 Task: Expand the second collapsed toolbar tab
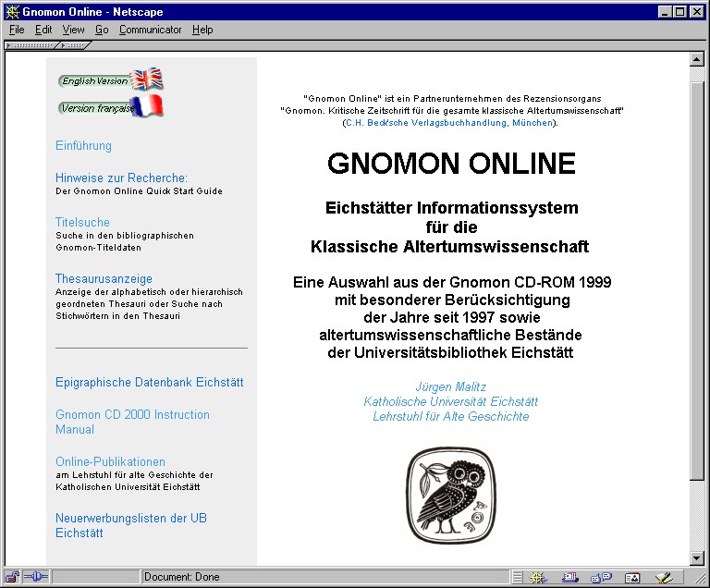click(75, 45)
